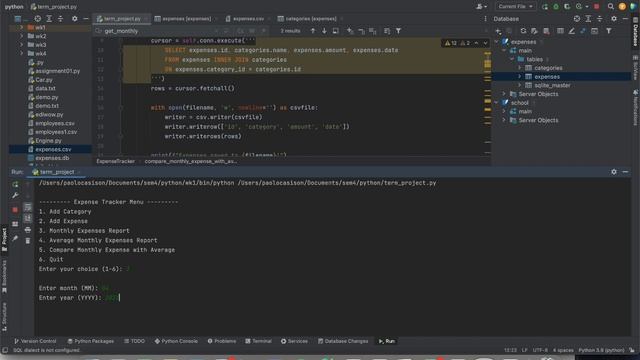Expand main schema under school database

pyautogui.click(x=504, y=111)
